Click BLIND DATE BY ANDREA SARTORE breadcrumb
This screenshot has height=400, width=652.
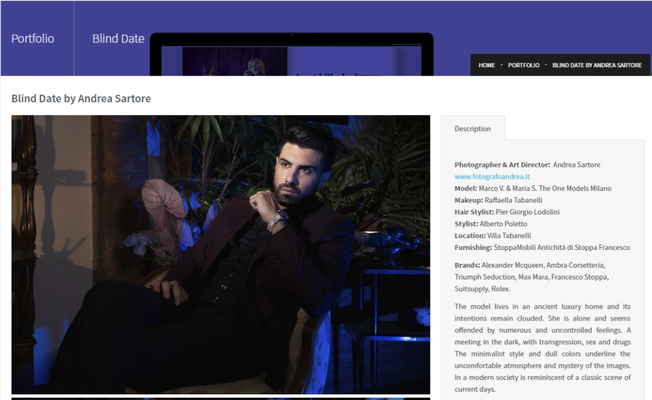coord(597,65)
